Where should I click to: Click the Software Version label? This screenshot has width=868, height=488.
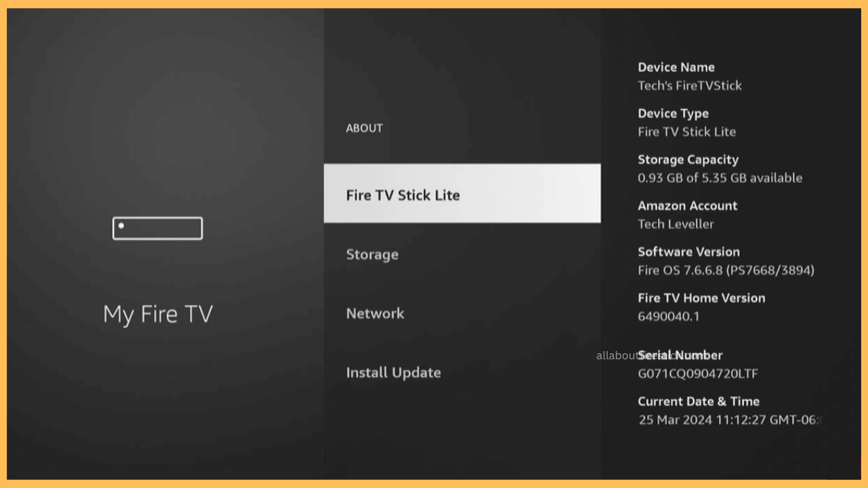pos(689,251)
